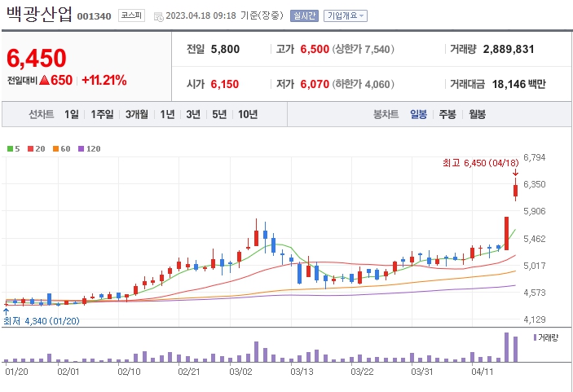Click the 최고 6,450 (04/18) chart annotation
Viewport: 573px width, 392px height.
[480, 163]
